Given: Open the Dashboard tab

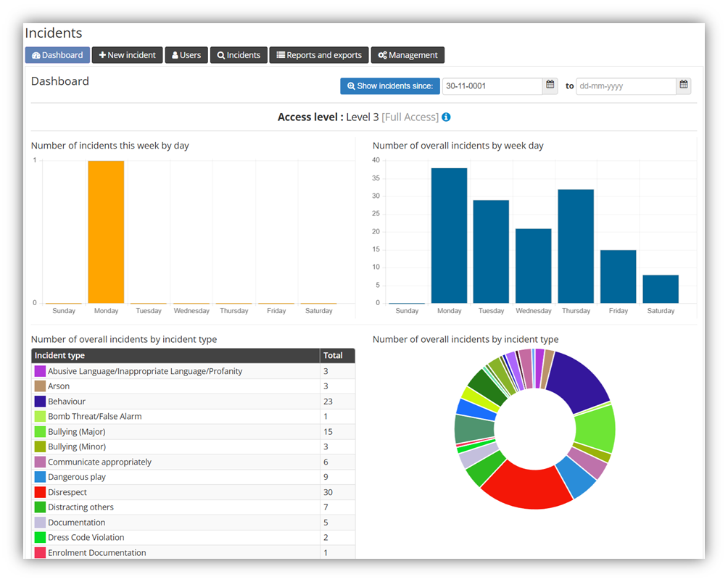Looking at the screenshot, I should pos(57,55).
